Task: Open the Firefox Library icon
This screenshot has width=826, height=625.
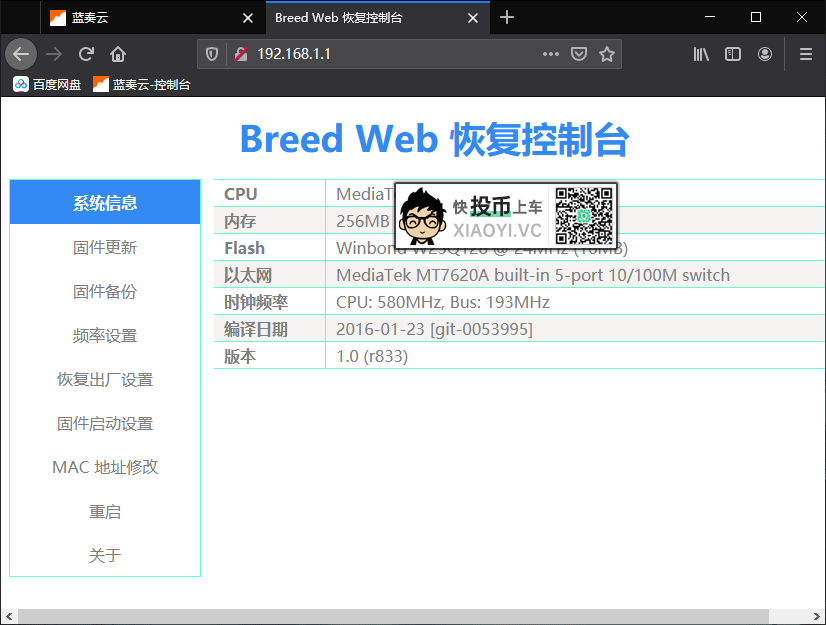Action: (700, 54)
